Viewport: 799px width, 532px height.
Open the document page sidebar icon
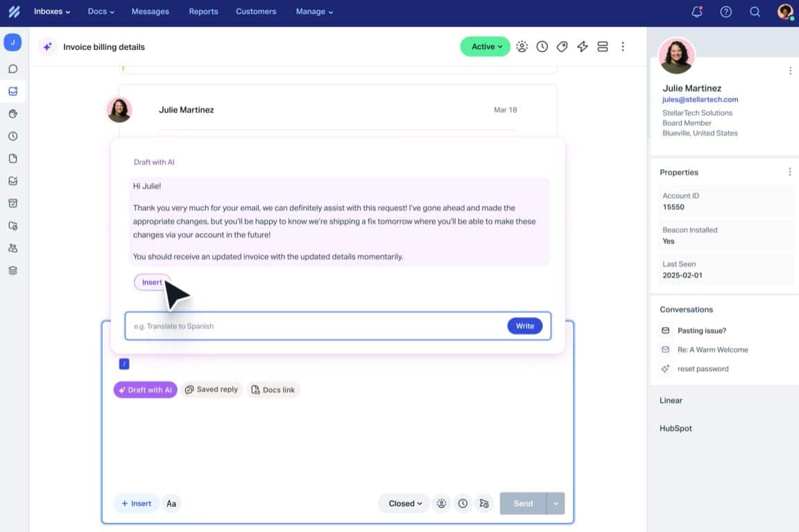(13, 158)
